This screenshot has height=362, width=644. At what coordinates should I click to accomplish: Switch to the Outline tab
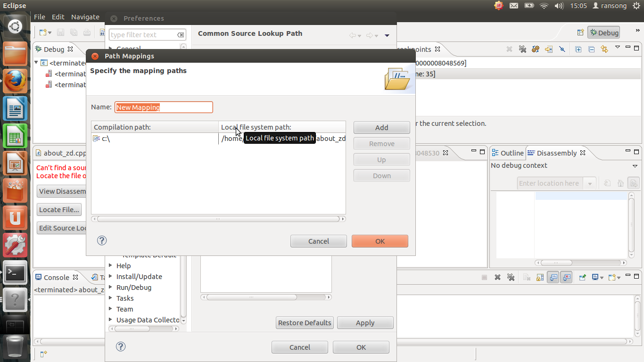click(x=507, y=153)
